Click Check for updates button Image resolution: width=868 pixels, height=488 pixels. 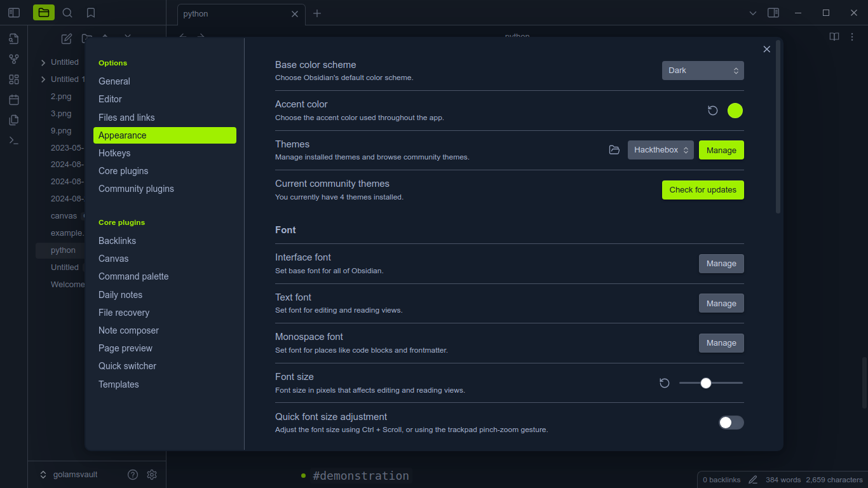point(703,190)
